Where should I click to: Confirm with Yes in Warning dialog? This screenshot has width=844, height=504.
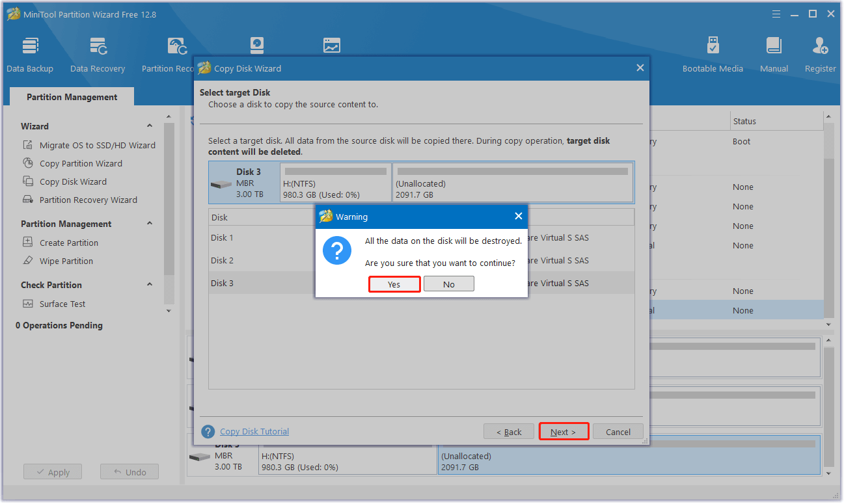coord(394,284)
